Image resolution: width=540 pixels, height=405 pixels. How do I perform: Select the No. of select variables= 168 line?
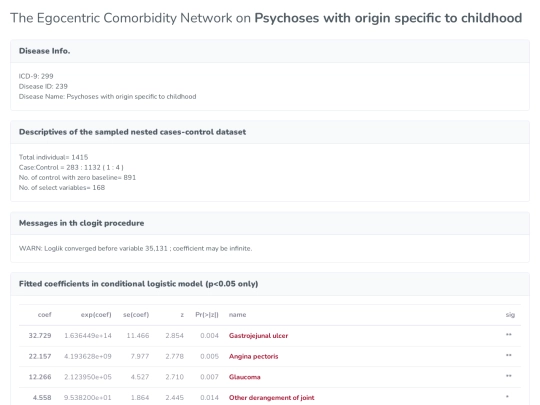tap(62, 188)
